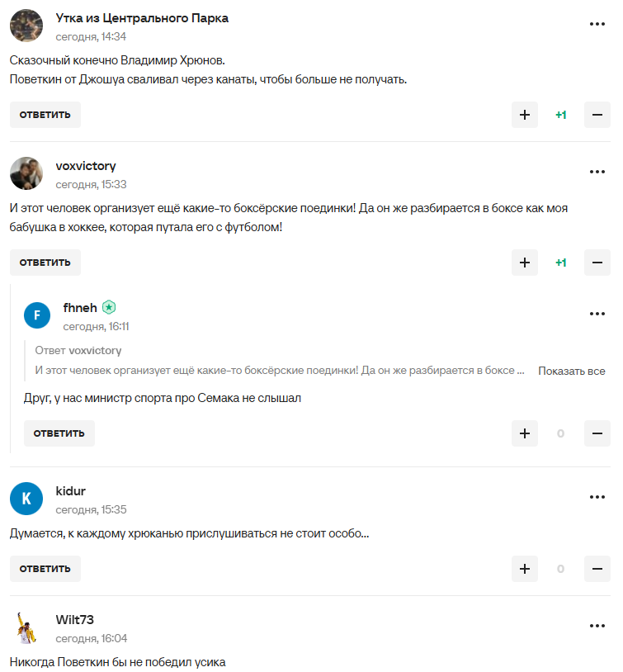The image size is (623, 672).
Task: Open three-dot menu on Central Park Duck comment
Action: (597, 25)
